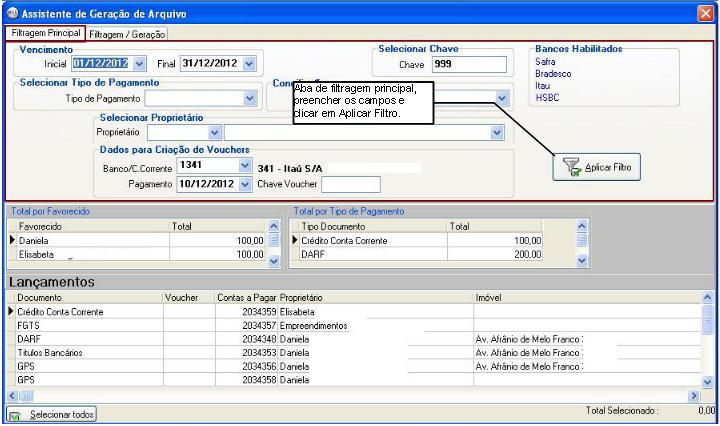Select the FGTS row in Lançamentos
Screen dimensions: 720x426
[85, 325]
